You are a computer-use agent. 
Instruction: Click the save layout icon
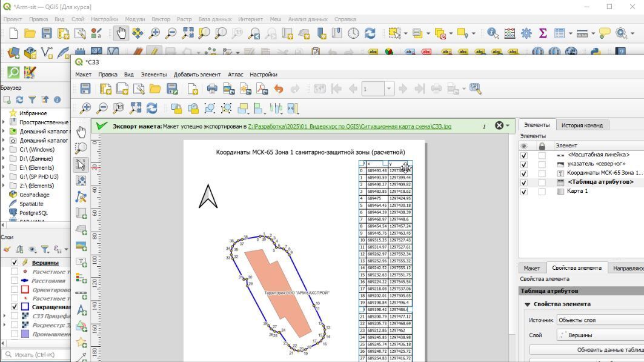(85, 89)
